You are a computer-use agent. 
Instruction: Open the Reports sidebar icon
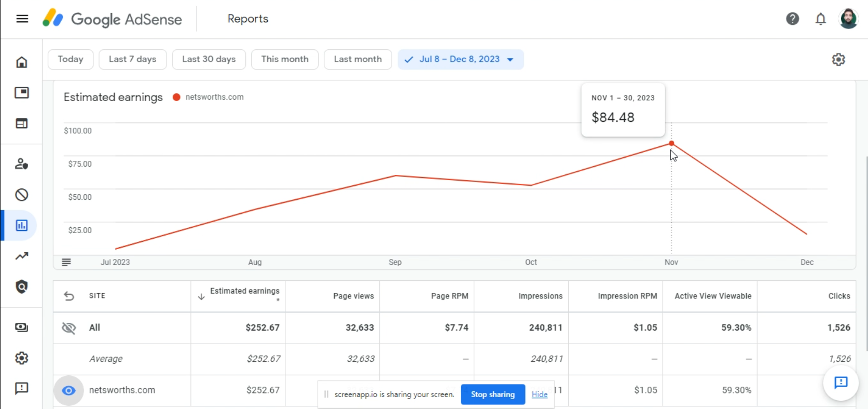(x=22, y=225)
